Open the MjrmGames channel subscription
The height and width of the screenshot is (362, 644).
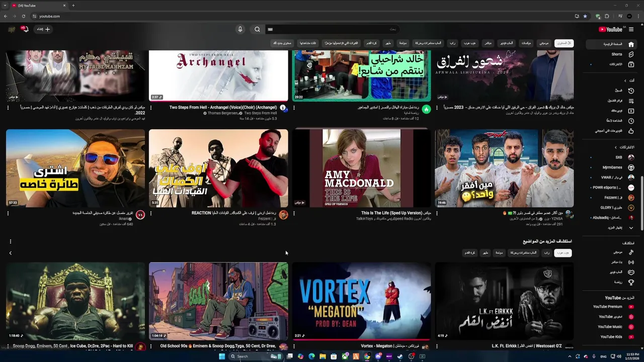click(612, 167)
